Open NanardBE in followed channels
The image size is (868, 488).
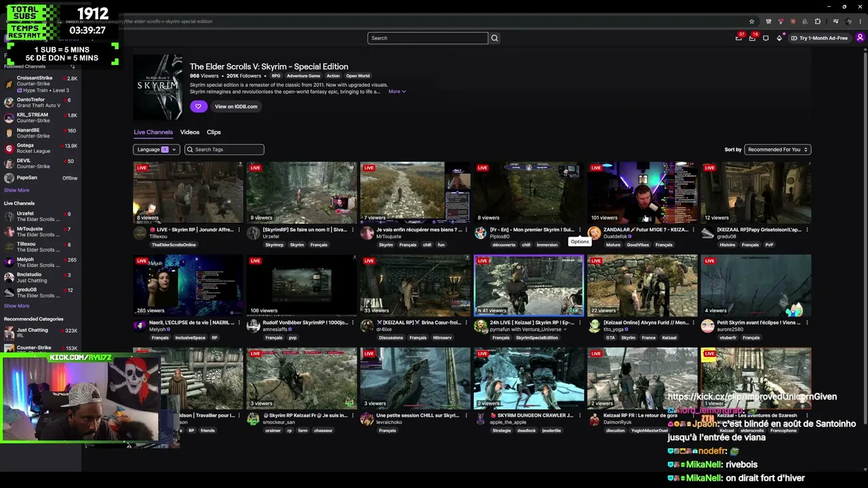41,133
